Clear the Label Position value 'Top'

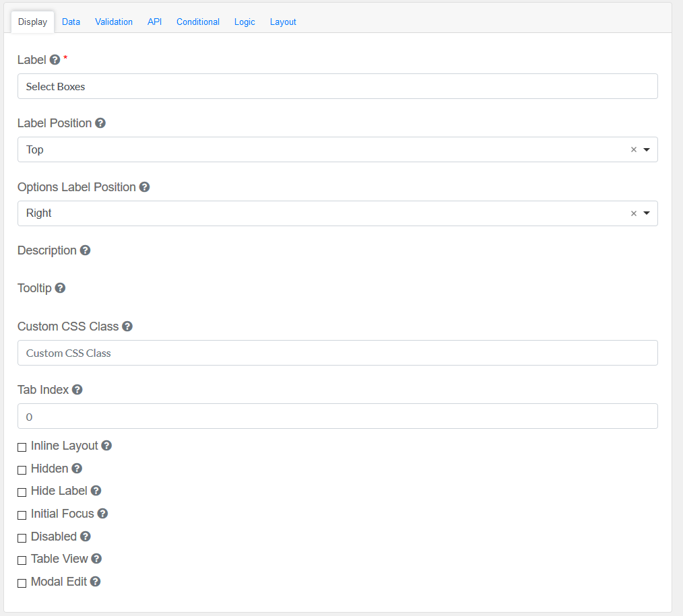(x=633, y=149)
